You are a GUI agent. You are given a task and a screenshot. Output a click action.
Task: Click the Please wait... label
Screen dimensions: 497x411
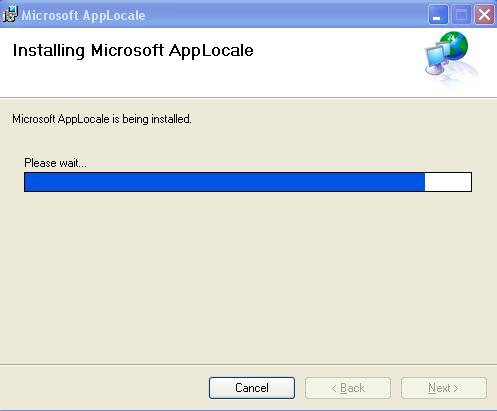point(55,163)
